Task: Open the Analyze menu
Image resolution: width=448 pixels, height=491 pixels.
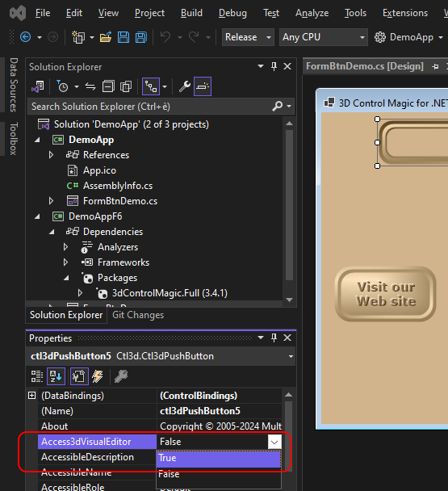Action: tap(312, 13)
